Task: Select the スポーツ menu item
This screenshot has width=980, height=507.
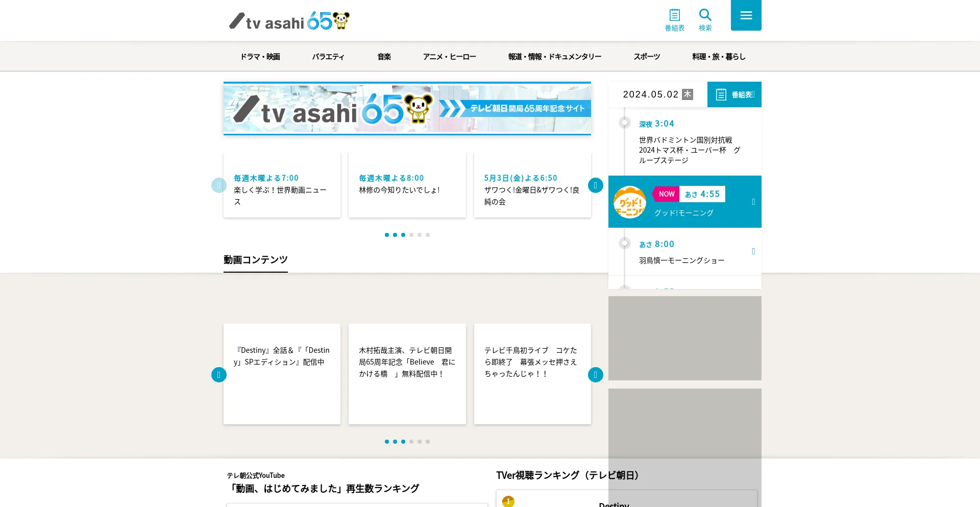Action: coord(647,57)
